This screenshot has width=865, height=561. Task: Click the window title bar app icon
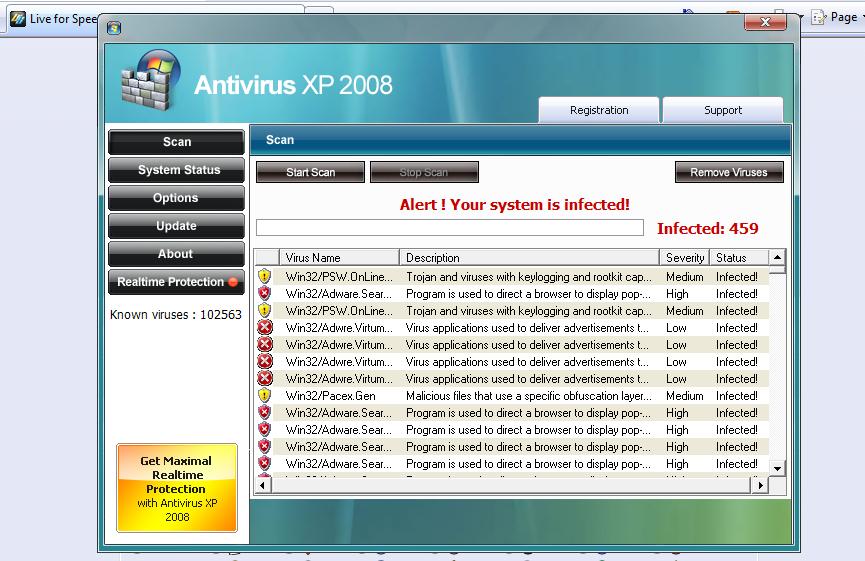(x=114, y=28)
